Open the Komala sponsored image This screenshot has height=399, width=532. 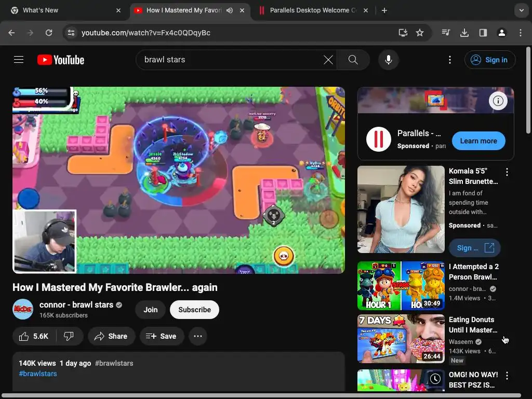pos(401,209)
